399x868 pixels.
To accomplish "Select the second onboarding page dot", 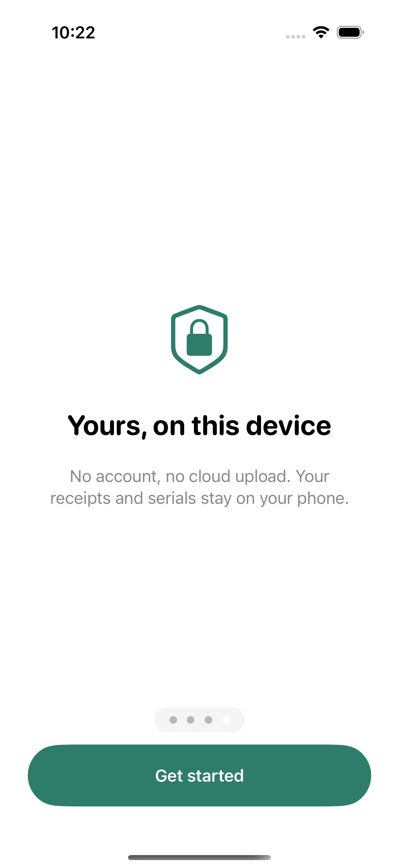I will (x=191, y=720).
